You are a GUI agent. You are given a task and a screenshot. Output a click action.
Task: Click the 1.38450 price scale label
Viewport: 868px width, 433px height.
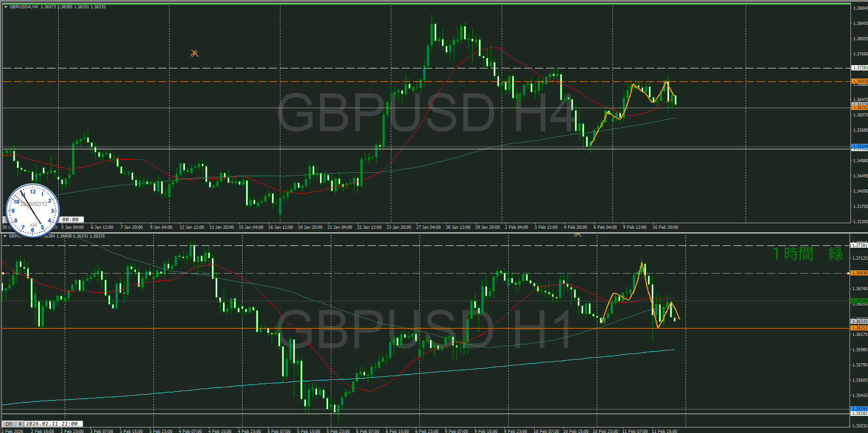(860, 24)
